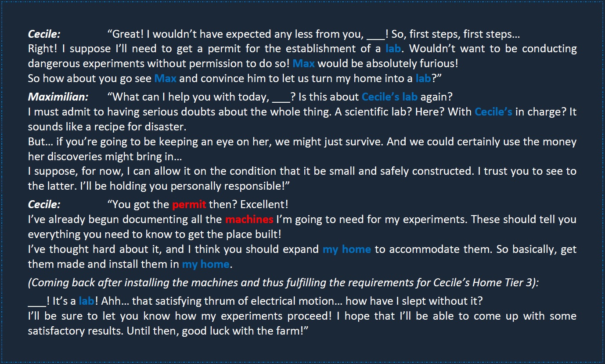This screenshot has width=605, height=364.
Task: Click "my home" after "you should expand"
Action: click(x=347, y=249)
